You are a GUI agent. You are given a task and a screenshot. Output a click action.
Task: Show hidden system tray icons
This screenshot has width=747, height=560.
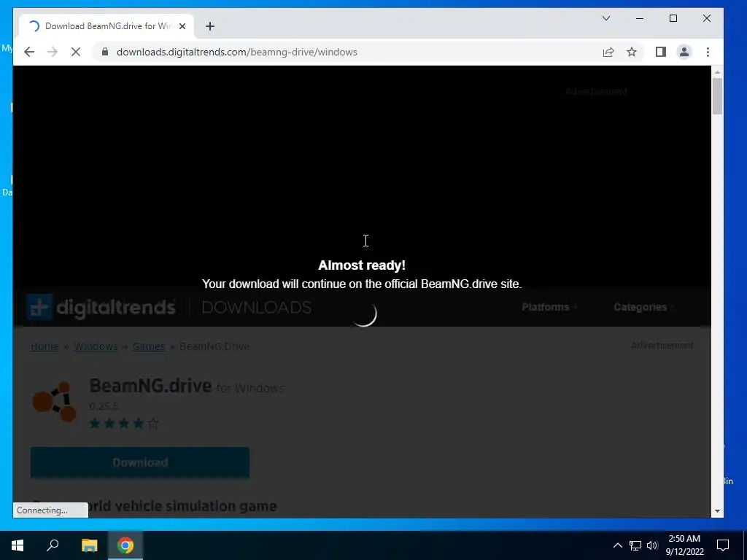click(x=617, y=545)
